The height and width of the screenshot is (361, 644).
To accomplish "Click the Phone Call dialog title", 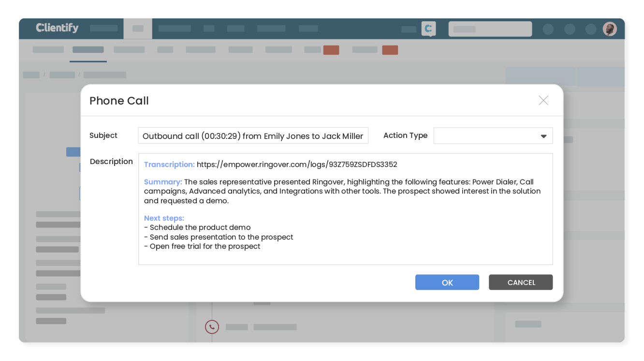I will (119, 101).
